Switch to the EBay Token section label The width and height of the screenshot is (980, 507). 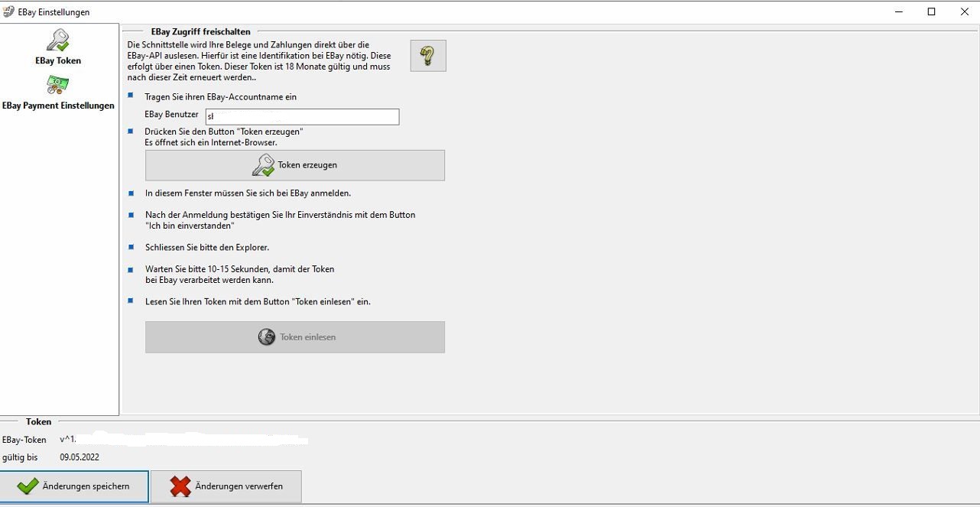58,60
